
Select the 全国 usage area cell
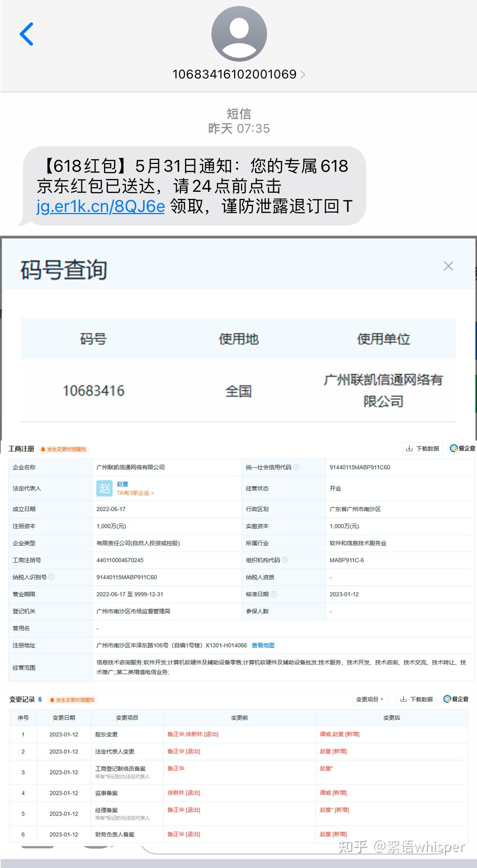pyautogui.click(x=238, y=391)
